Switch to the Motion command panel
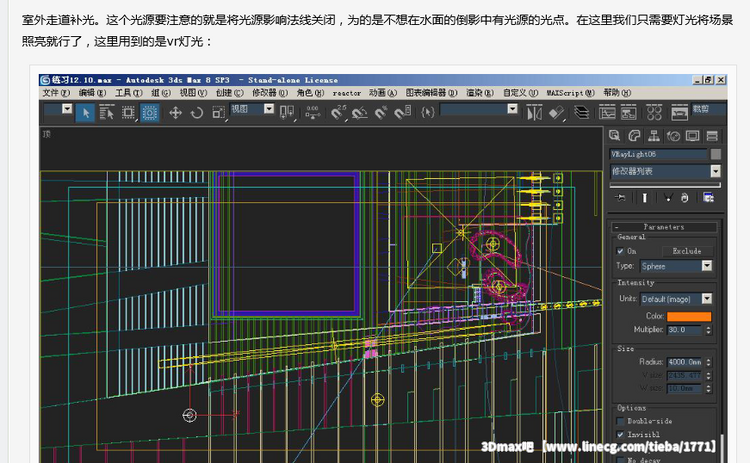The image size is (750, 463). [x=673, y=136]
